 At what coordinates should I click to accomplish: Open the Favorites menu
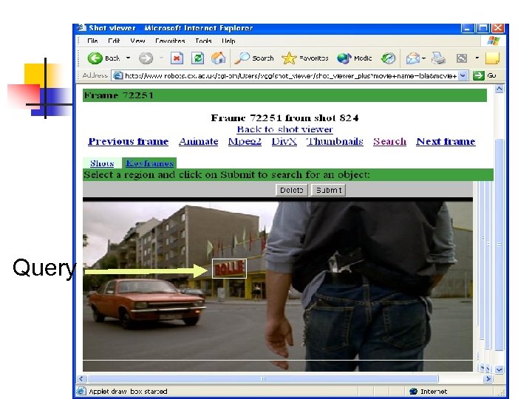[170, 41]
